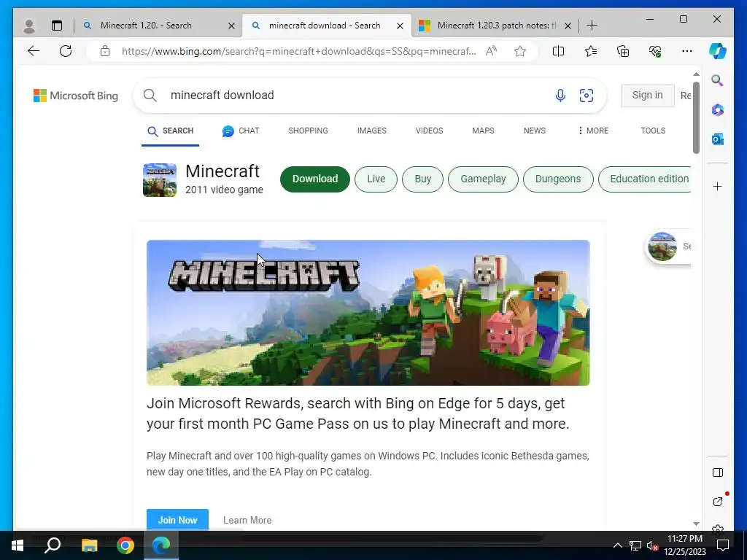
Task: Open the sidebar layout toggle icon
Action: click(x=718, y=472)
